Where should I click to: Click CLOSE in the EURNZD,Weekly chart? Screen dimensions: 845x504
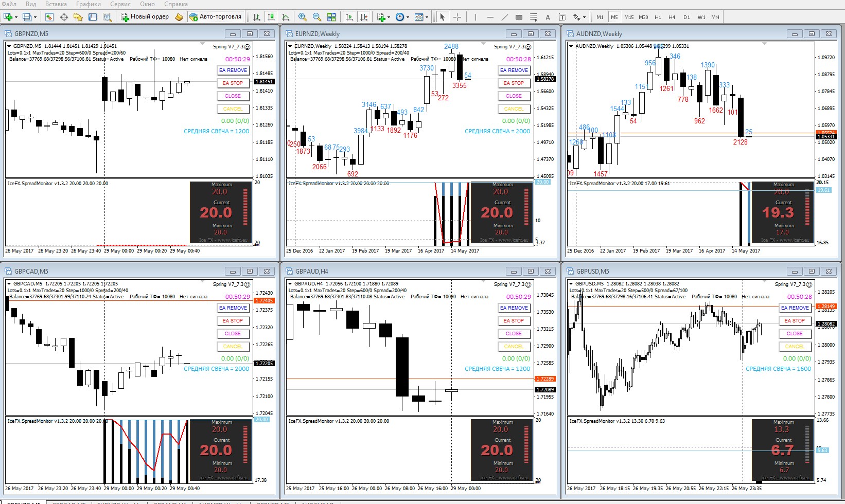514,96
